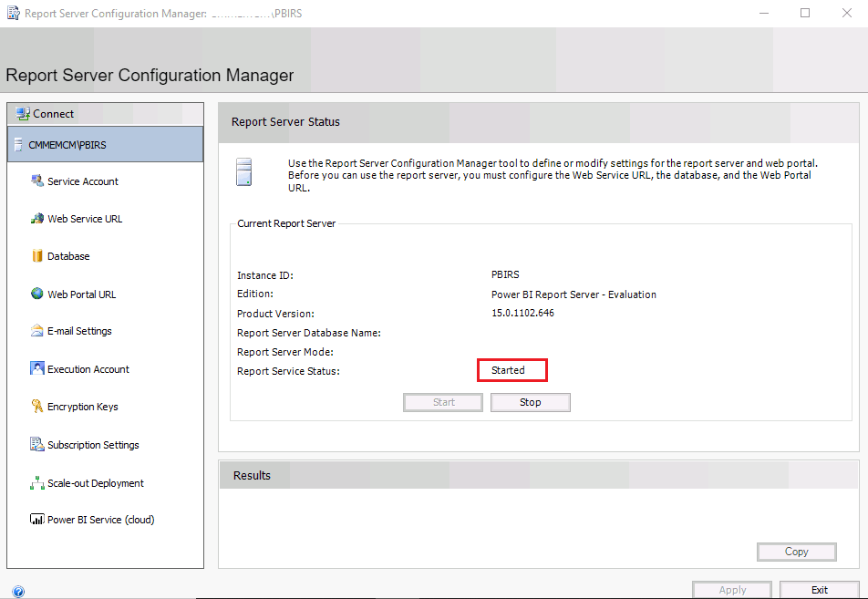This screenshot has height=599, width=868.
Task: Click the Subscription Settings icon
Action: [x=37, y=444]
